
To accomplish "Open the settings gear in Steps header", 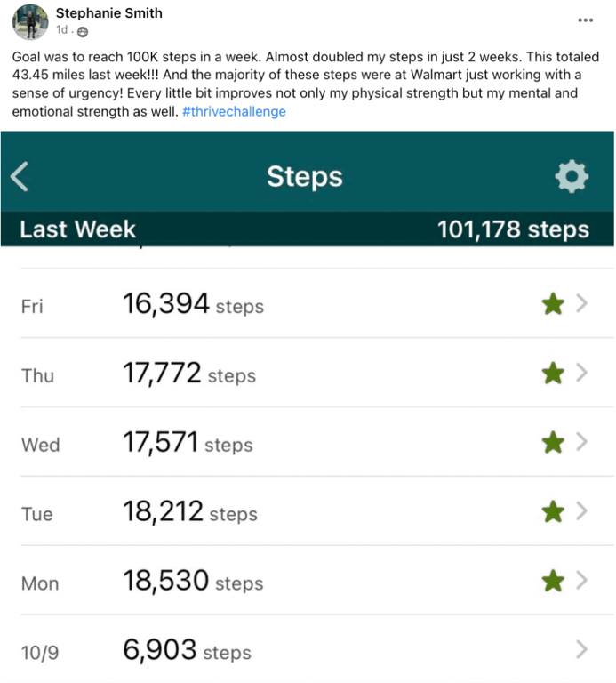I will [571, 177].
